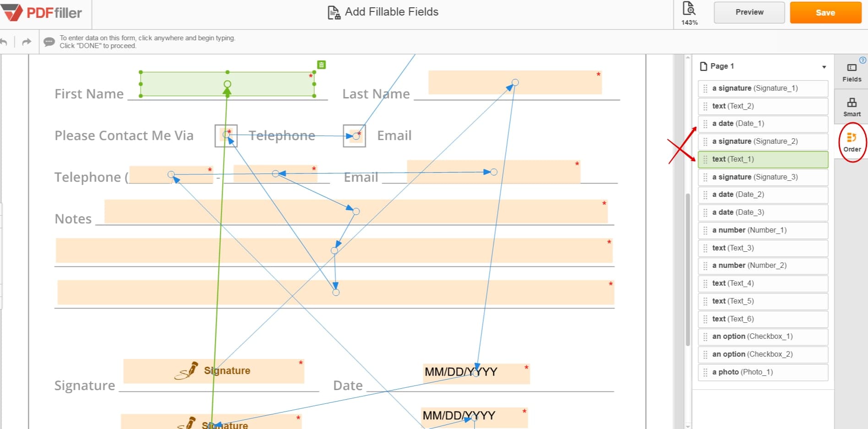868x429 pixels.
Task: Open the Smart tab
Action: click(x=852, y=108)
